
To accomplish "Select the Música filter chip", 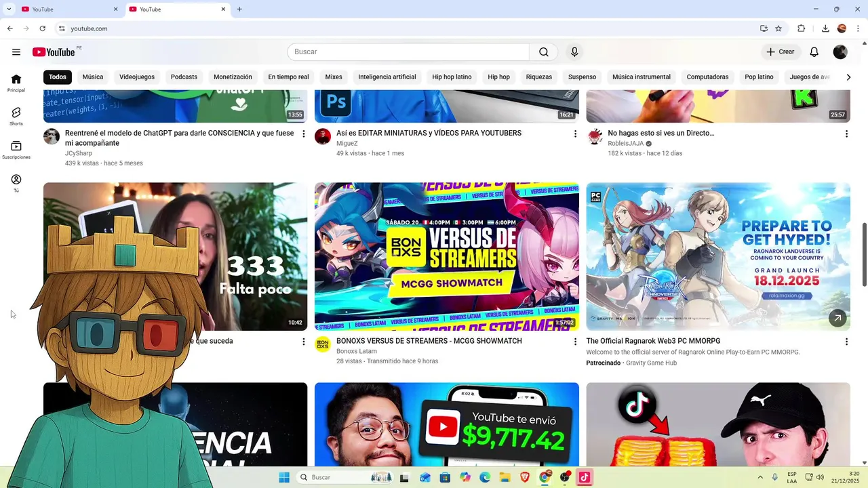I will pyautogui.click(x=93, y=77).
